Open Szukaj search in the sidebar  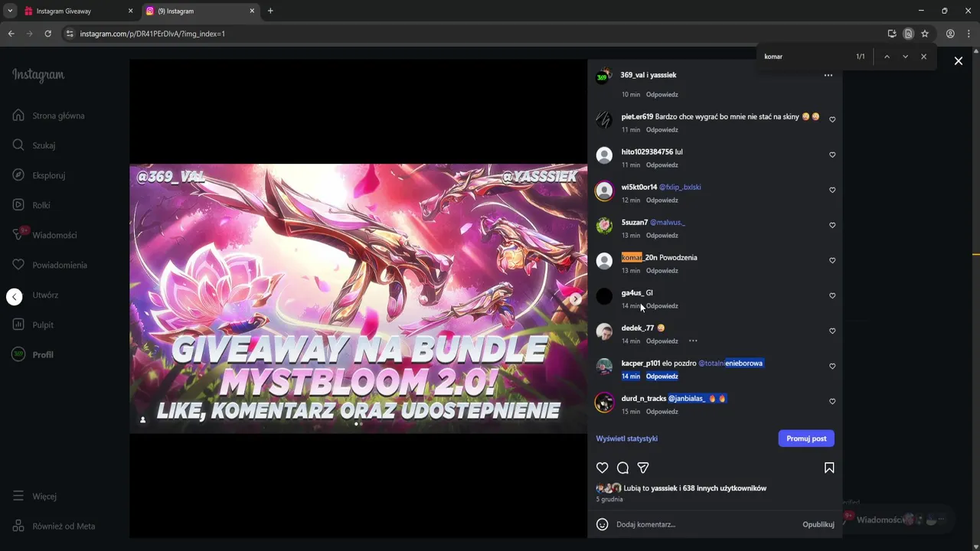[34, 145]
